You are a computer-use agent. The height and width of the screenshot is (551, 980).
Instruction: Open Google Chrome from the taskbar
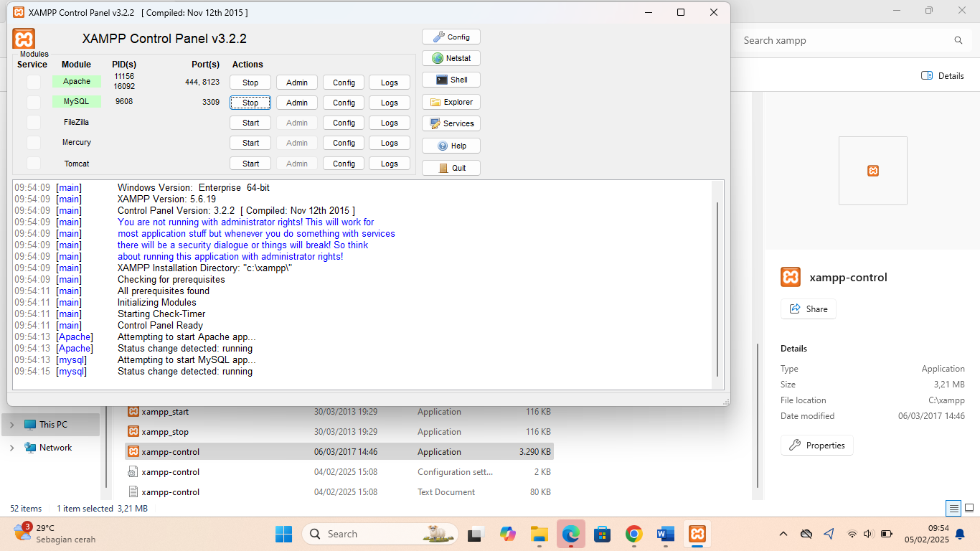(x=633, y=534)
